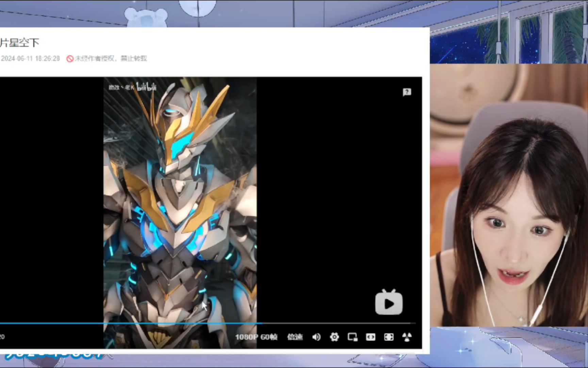Click the video title ending in 片星空下
The height and width of the screenshot is (368, 588).
pos(19,43)
